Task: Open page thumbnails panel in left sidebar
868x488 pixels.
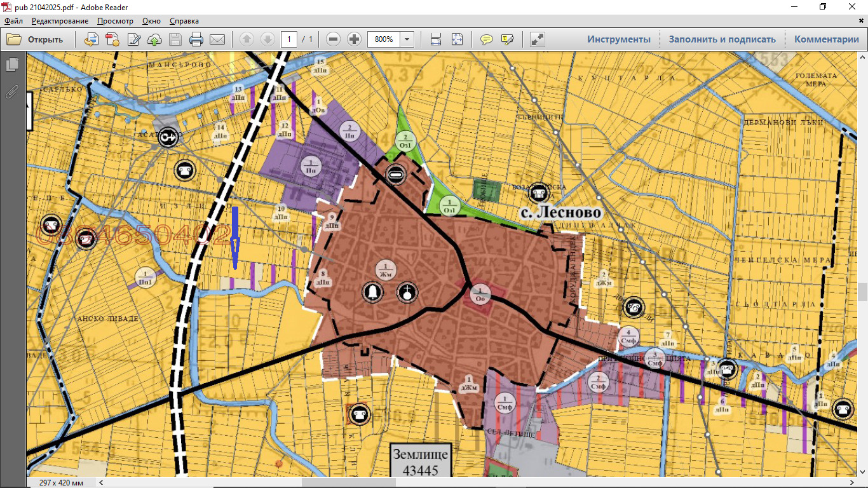Action: 12,65
